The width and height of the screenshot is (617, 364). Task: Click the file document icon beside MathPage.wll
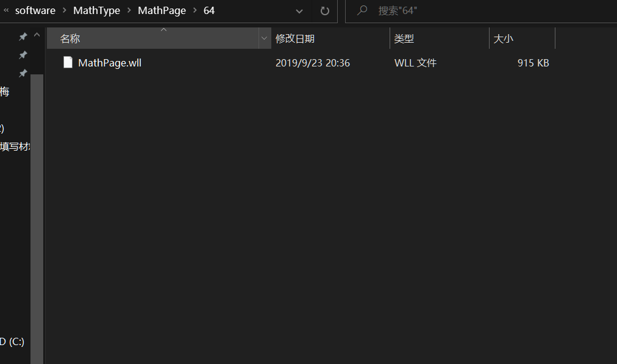(x=68, y=62)
